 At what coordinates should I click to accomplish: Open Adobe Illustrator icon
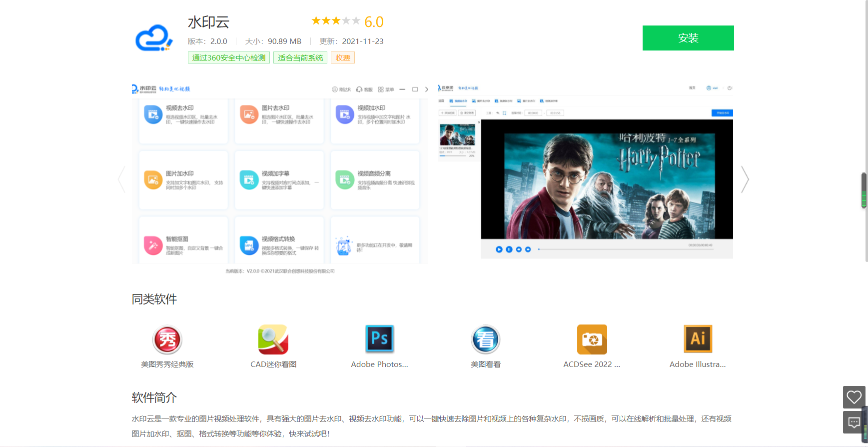point(698,339)
